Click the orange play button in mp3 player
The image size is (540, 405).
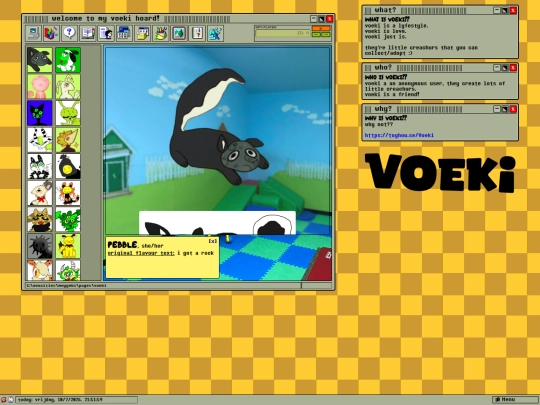(321, 28)
